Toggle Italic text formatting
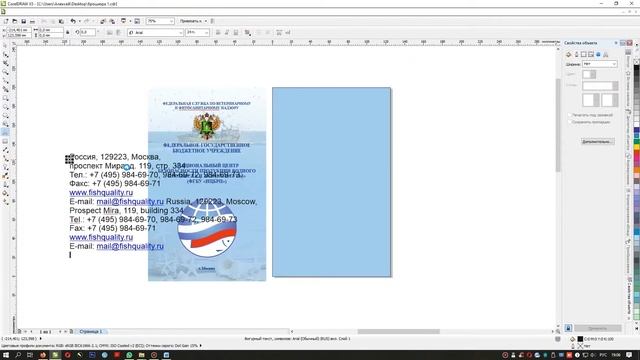 coord(227,32)
